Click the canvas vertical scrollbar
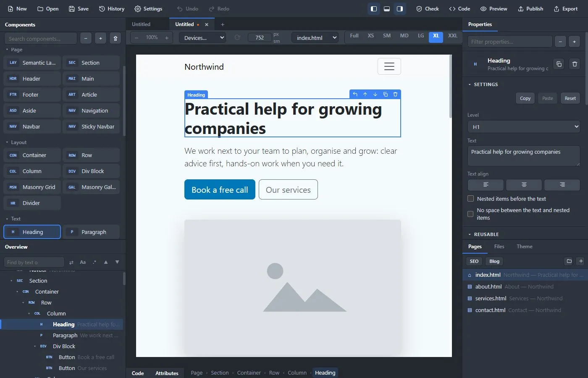 pos(450,86)
